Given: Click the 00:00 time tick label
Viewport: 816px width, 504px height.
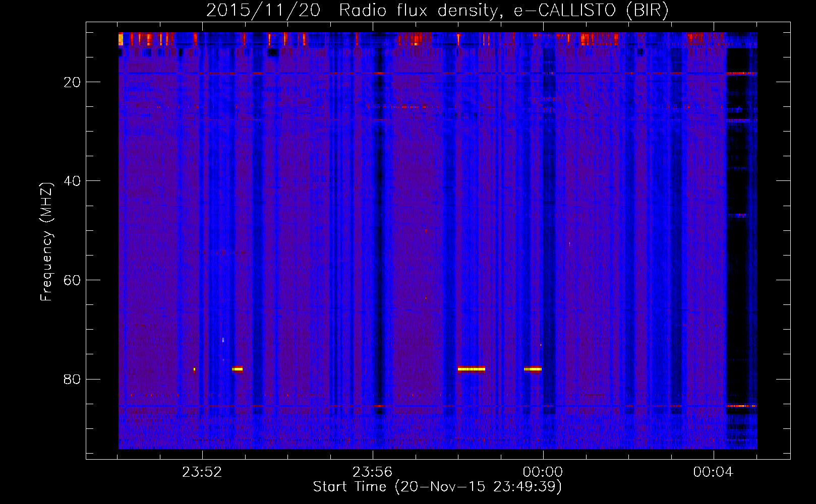Looking at the screenshot, I should pyautogui.click(x=543, y=472).
